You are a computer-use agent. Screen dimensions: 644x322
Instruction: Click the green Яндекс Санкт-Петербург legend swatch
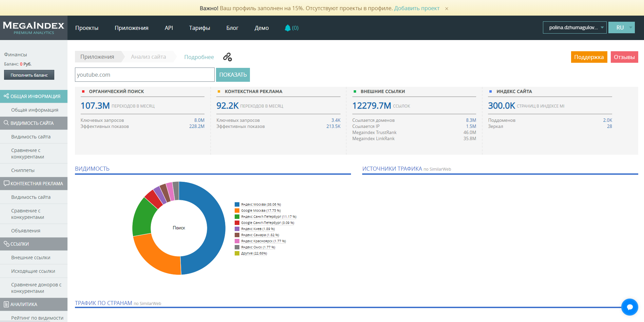point(237,216)
